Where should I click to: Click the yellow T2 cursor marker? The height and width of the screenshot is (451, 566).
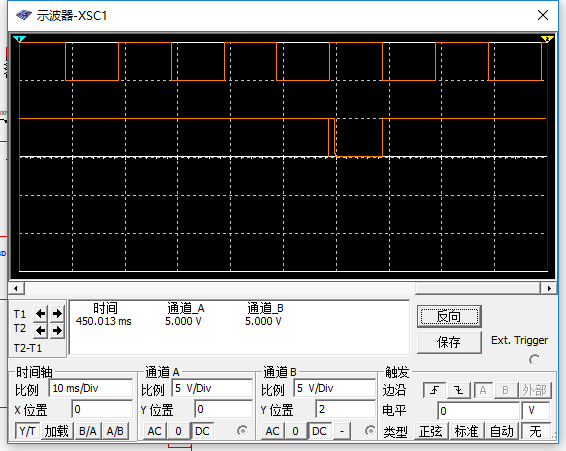click(x=547, y=39)
